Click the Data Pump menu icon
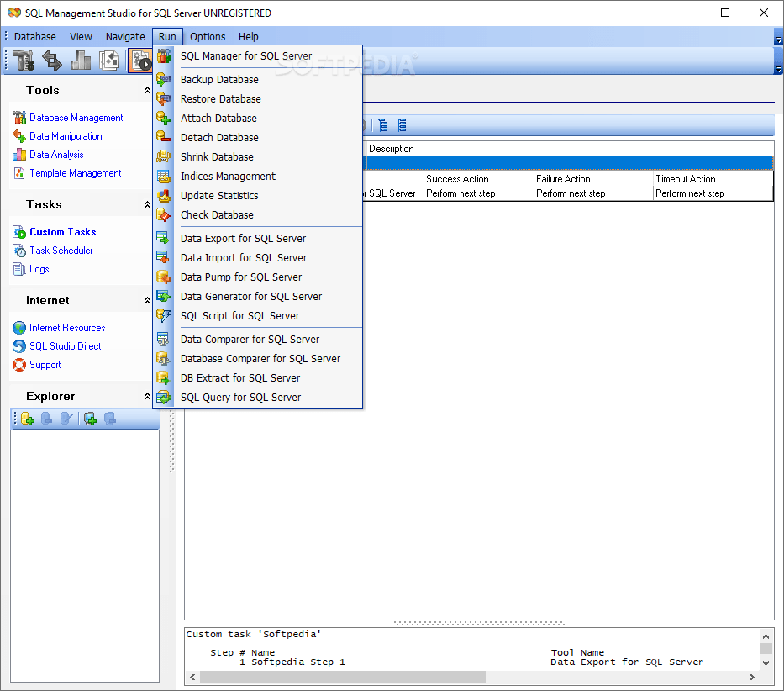The height and width of the screenshot is (691, 784). [x=164, y=277]
